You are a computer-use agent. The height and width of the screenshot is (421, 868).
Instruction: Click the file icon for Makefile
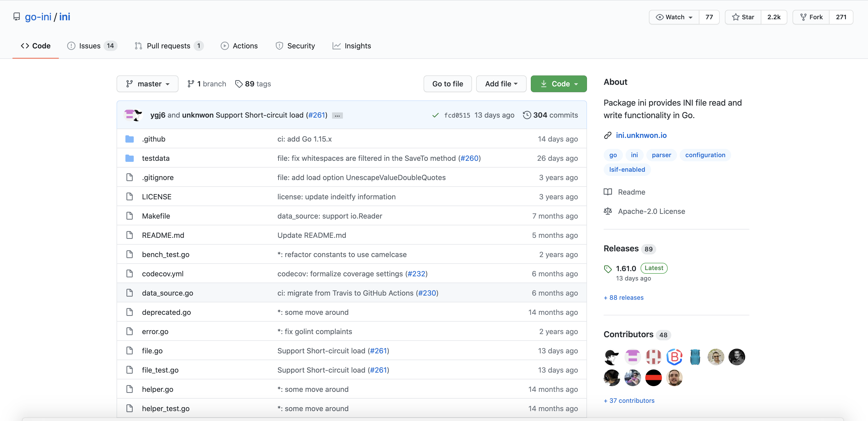pyautogui.click(x=130, y=216)
